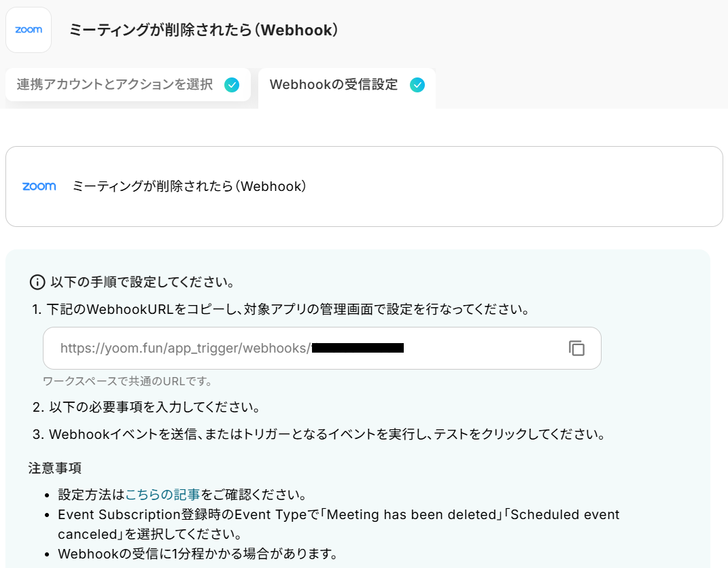Click the yoom.fun Webhook URL text
This screenshot has height=568, width=728.
click(x=185, y=349)
